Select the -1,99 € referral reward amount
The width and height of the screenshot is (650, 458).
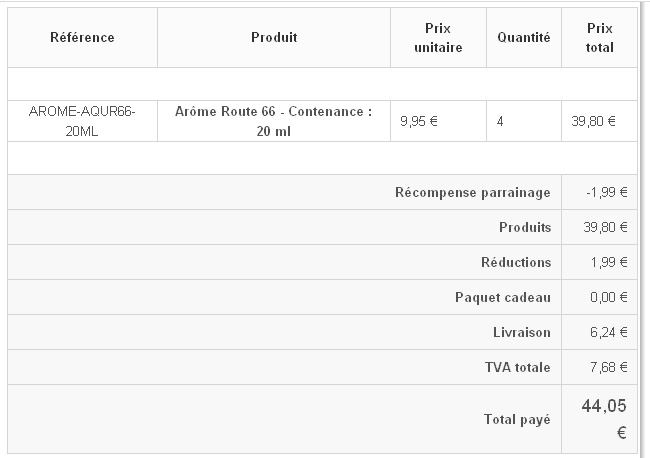pos(606,192)
